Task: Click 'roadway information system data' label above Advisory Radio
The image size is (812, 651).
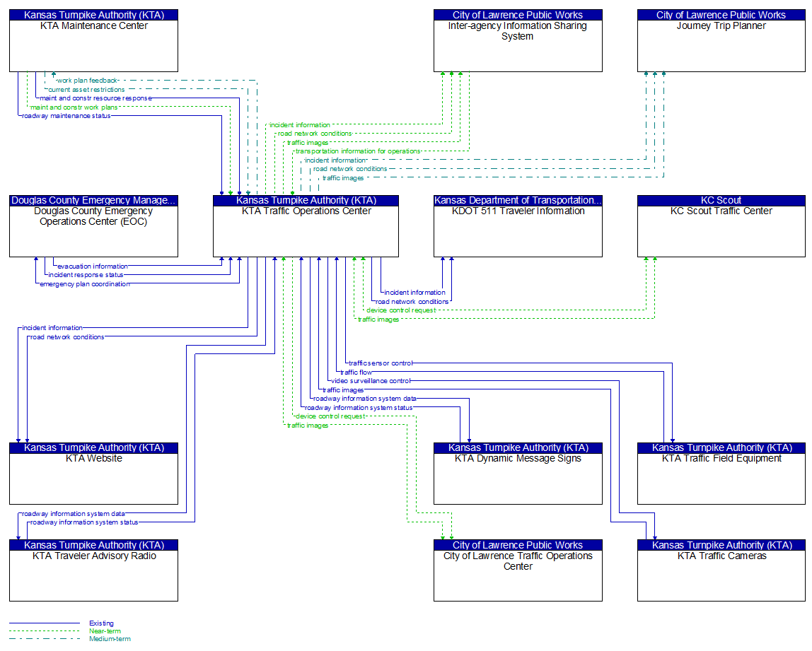Action: click(x=74, y=514)
